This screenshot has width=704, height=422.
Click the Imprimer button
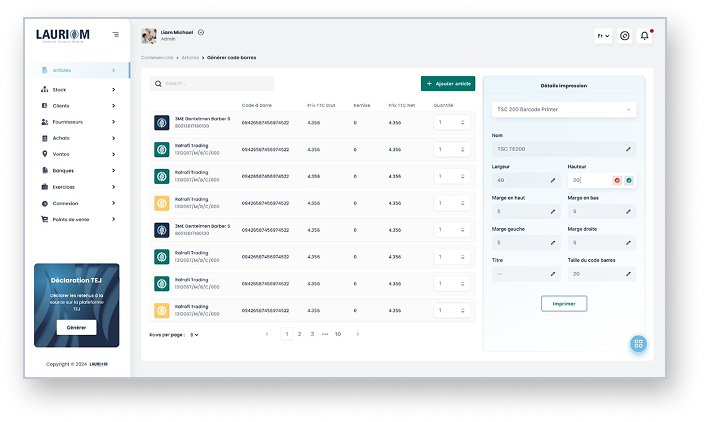point(564,304)
